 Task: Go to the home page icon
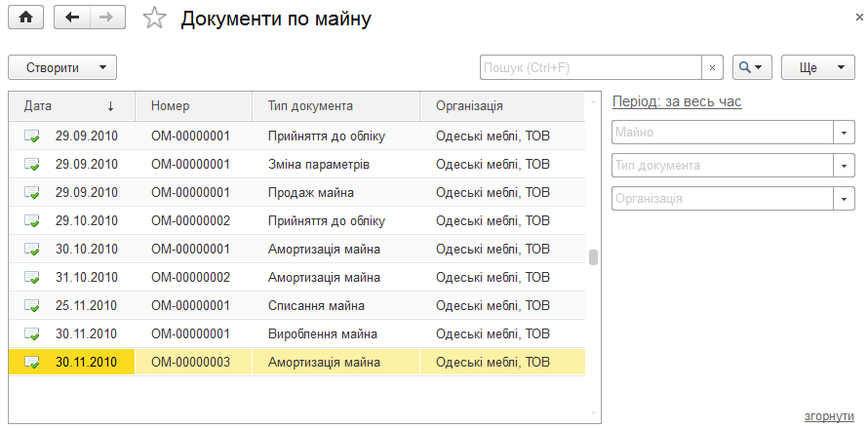tap(25, 18)
